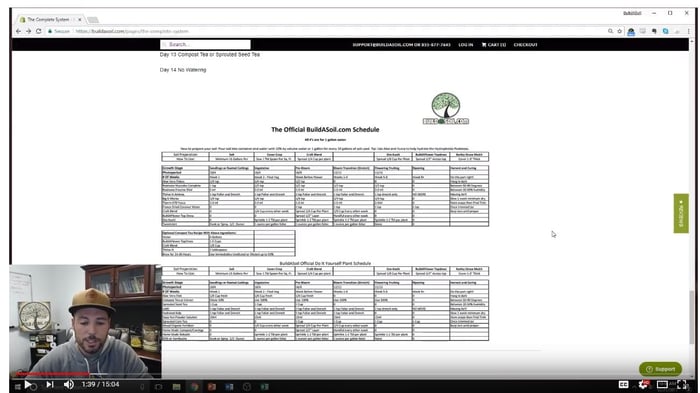Screen dimensions: 700x393
Task: Bookmark this page with the star
Action: click(x=620, y=31)
